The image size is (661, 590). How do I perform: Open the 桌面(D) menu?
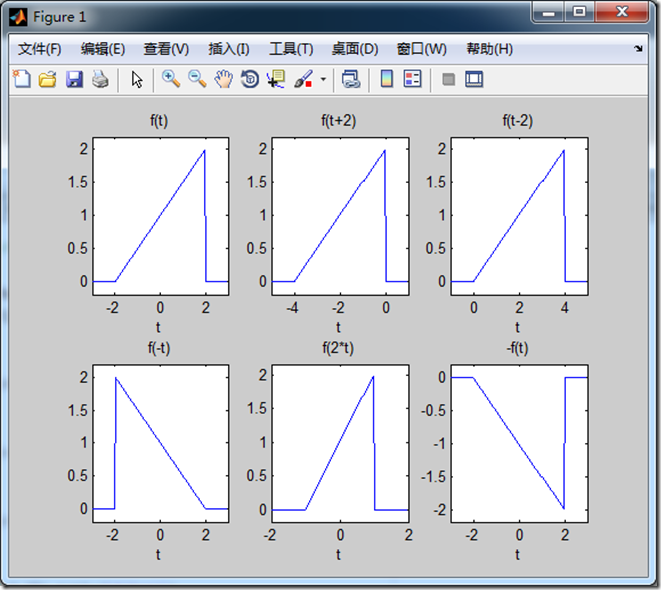point(355,49)
